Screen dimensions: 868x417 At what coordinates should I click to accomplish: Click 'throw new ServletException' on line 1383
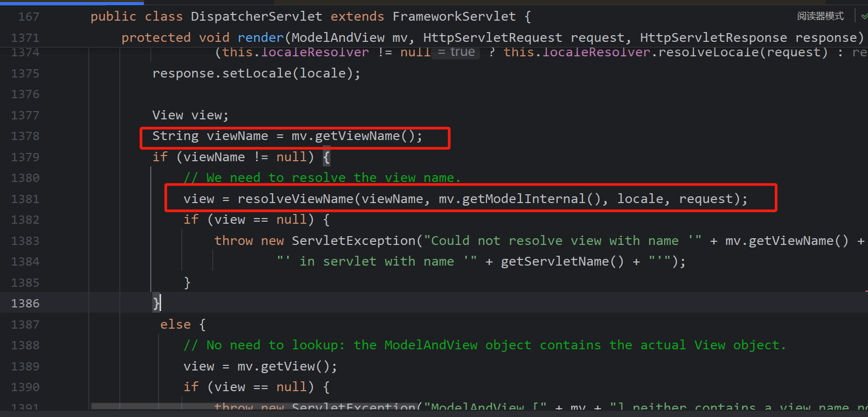click(x=314, y=241)
